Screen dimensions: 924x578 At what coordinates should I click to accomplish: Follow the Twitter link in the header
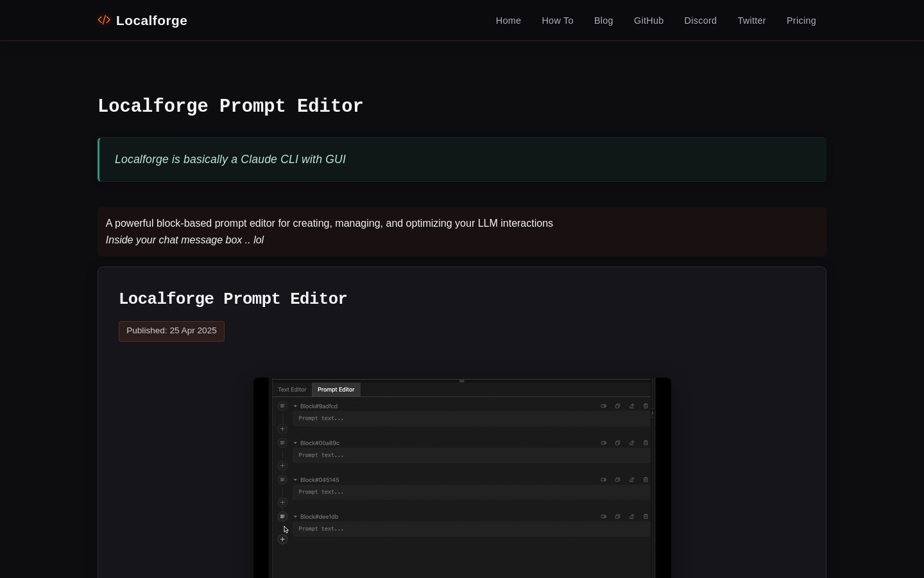click(751, 21)
